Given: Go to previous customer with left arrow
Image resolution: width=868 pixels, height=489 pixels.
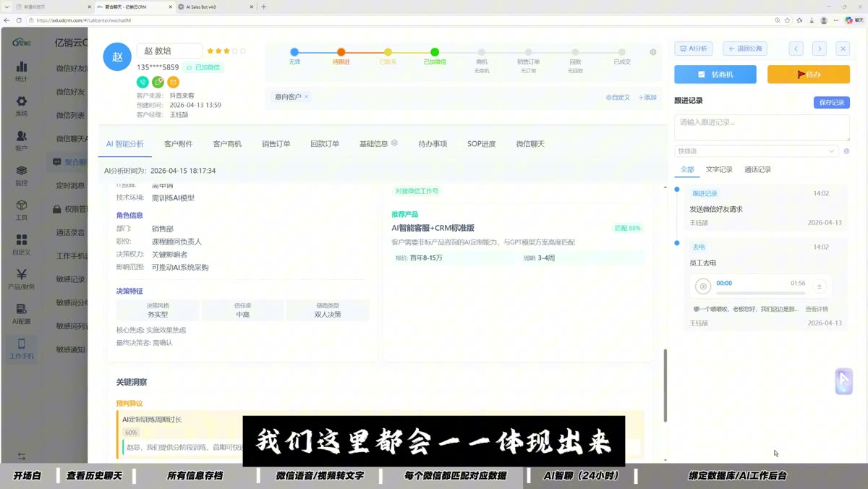Looking at the screenshot, I should (x=796, y=48).
